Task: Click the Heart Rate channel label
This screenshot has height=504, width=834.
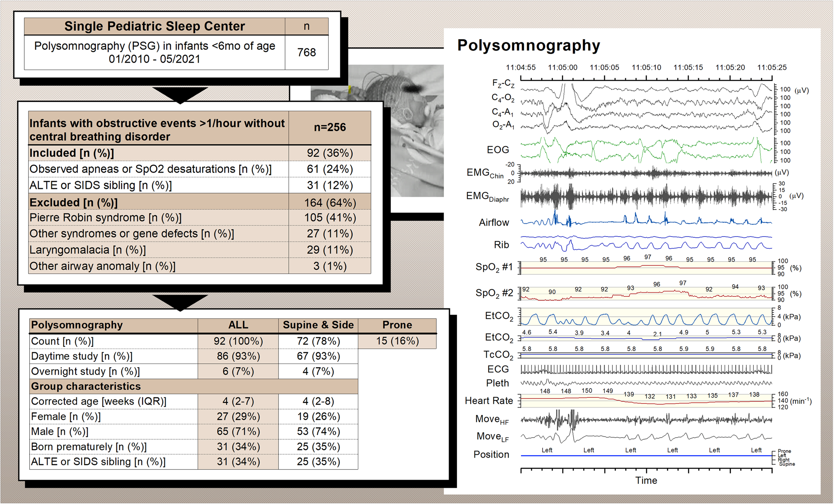Action: (489, 401)
